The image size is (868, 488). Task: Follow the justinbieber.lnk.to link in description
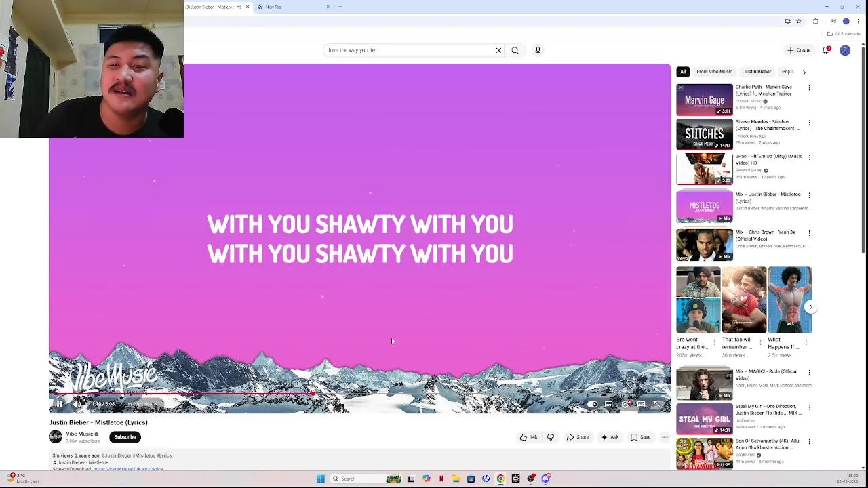coord(128,468)
